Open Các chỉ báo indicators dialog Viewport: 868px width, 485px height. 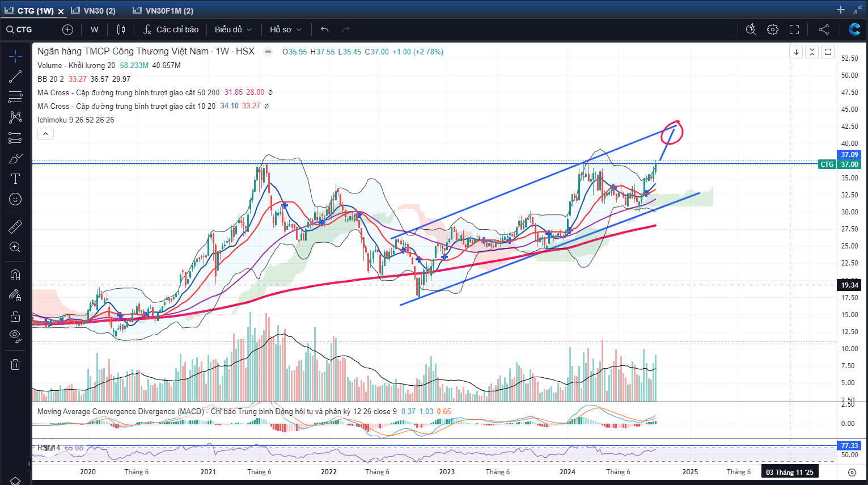[x=171, y=29]
